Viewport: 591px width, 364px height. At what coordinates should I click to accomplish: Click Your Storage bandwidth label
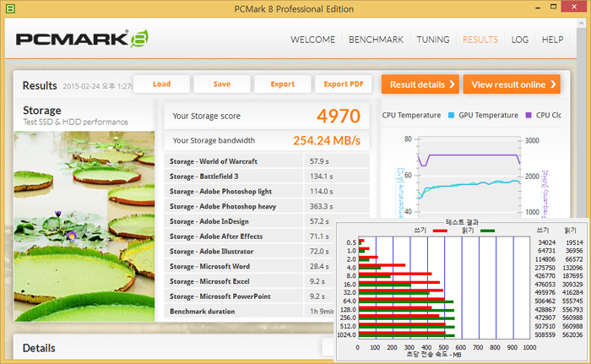pos(214,140)
